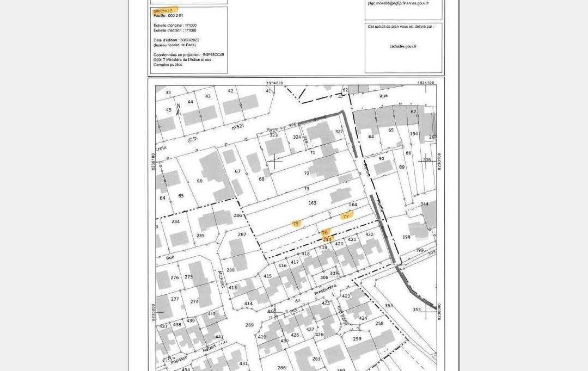The height and width of the screenshot is (371, 588).
Task: Click parcel number 71
Action: tap(313, 152)
